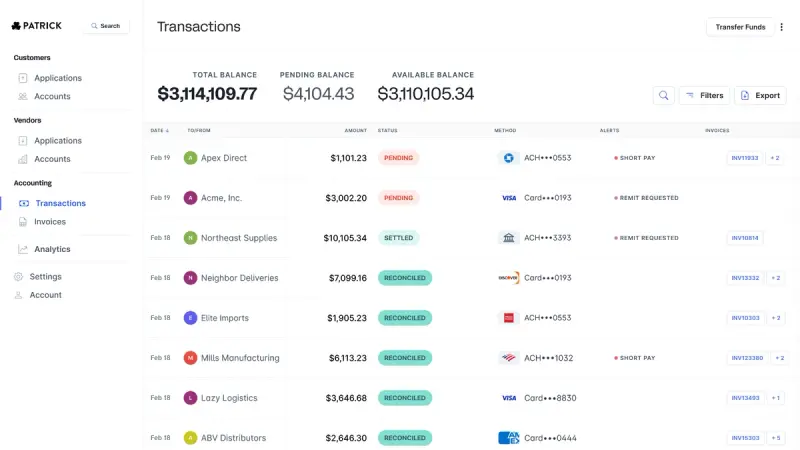Open the Analytics page
The height and width of the screenshot is (450, 800).
(x=52, y=249)
